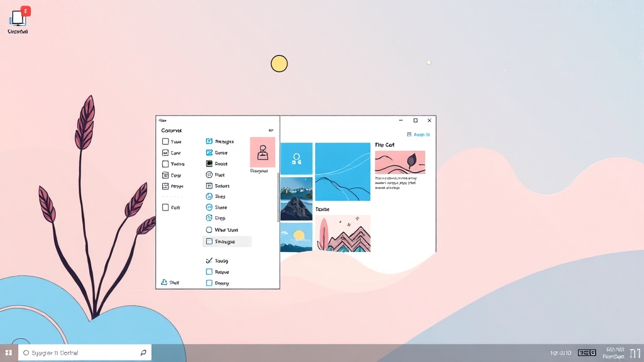Click the Windows Start button on taskbar

pyautogui.click(x=8, y=353)
